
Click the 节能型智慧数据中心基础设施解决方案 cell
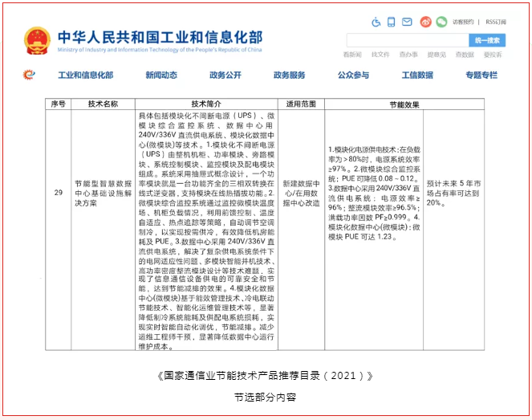tap(103, 230)
